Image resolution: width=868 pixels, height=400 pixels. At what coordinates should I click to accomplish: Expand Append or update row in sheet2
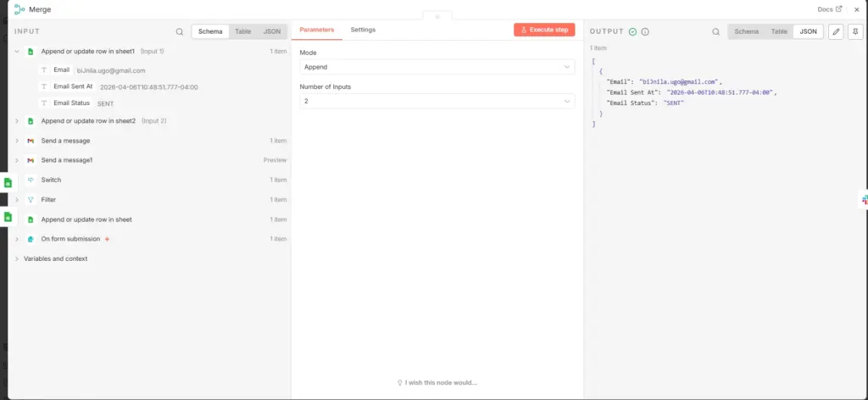point(17,120)
